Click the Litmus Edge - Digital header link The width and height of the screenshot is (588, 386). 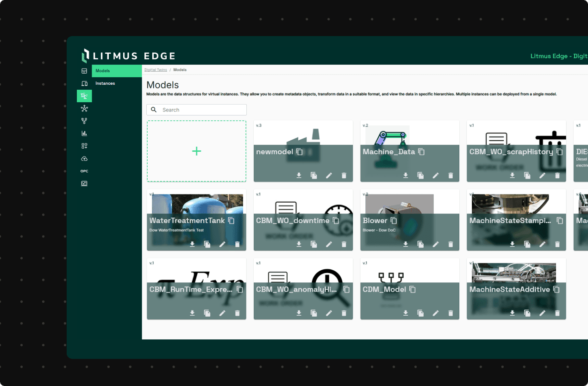[559, 56]
